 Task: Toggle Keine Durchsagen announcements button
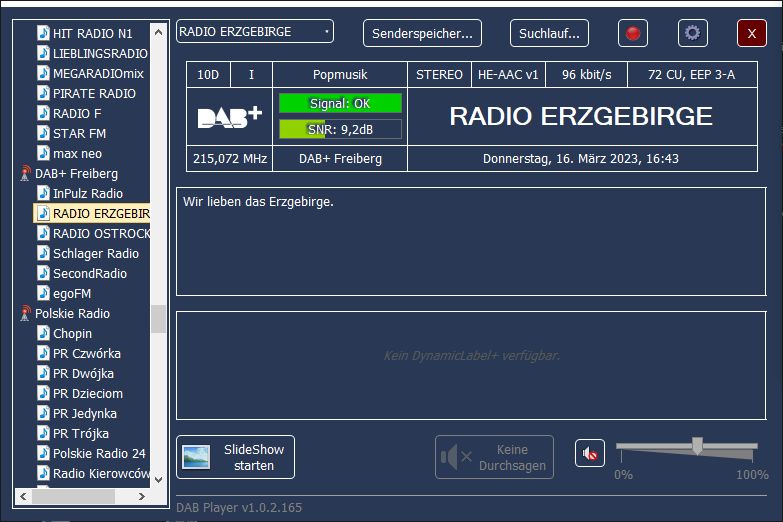[494, 457]
